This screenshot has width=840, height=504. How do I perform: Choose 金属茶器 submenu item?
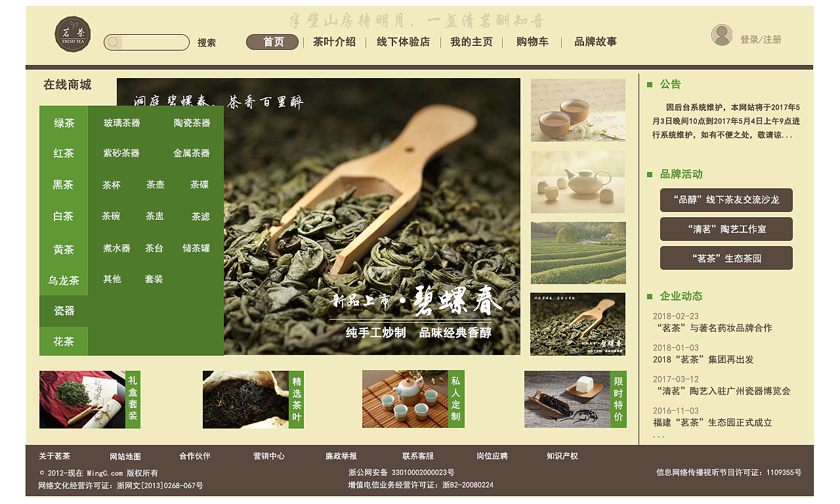pos(192,153)
